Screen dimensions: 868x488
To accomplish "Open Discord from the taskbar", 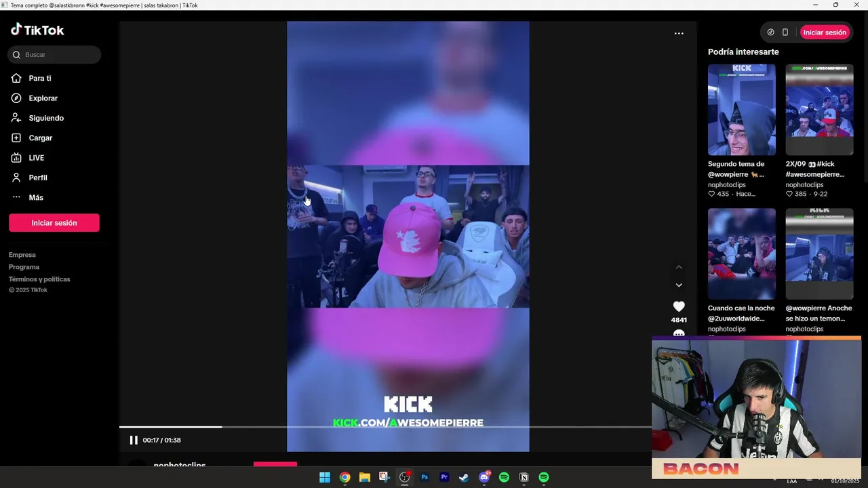I will click(x=484, y=477).
